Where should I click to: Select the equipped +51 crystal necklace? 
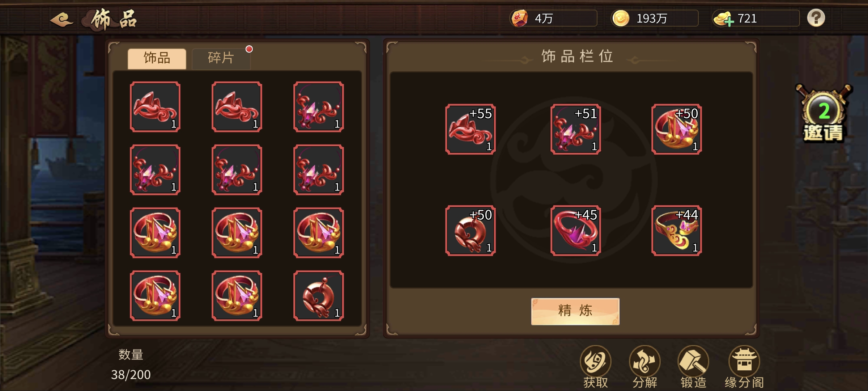click(576, 129)
